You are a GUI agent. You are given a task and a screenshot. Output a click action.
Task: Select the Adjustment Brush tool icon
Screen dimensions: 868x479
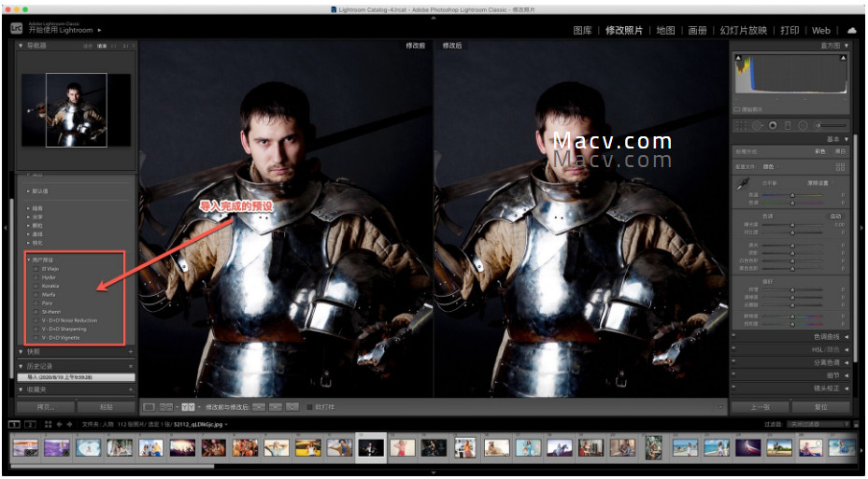pyautogui.click(x=831, y=125)
